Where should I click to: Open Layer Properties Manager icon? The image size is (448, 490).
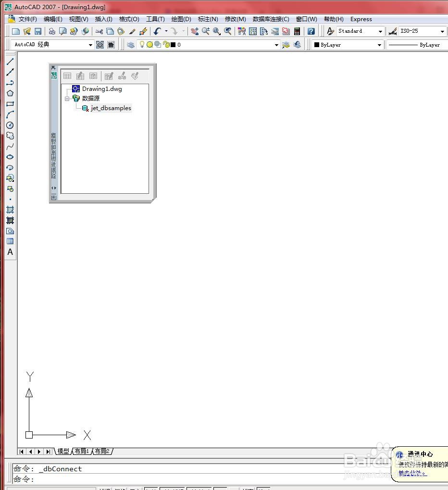tap(131, 45)
